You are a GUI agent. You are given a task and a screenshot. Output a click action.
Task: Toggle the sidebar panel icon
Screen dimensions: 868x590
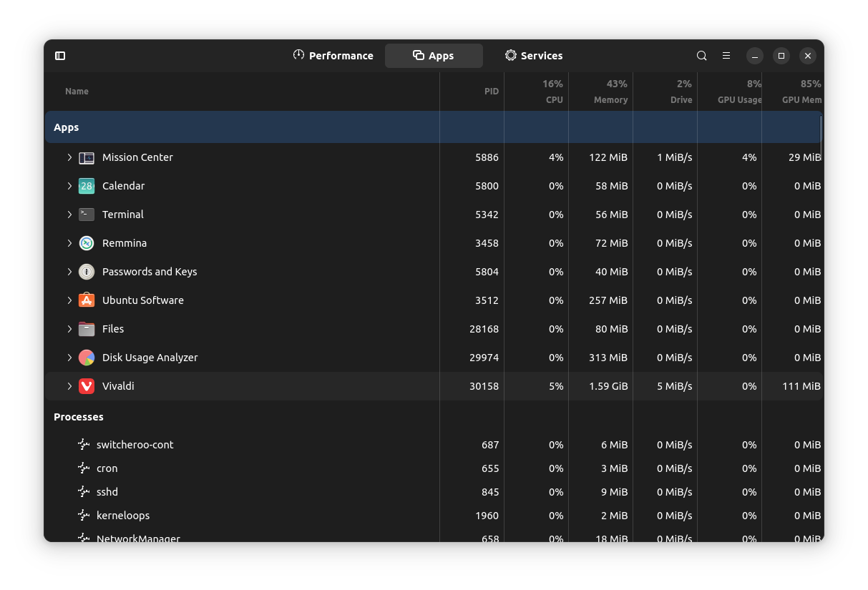point(60,55)
